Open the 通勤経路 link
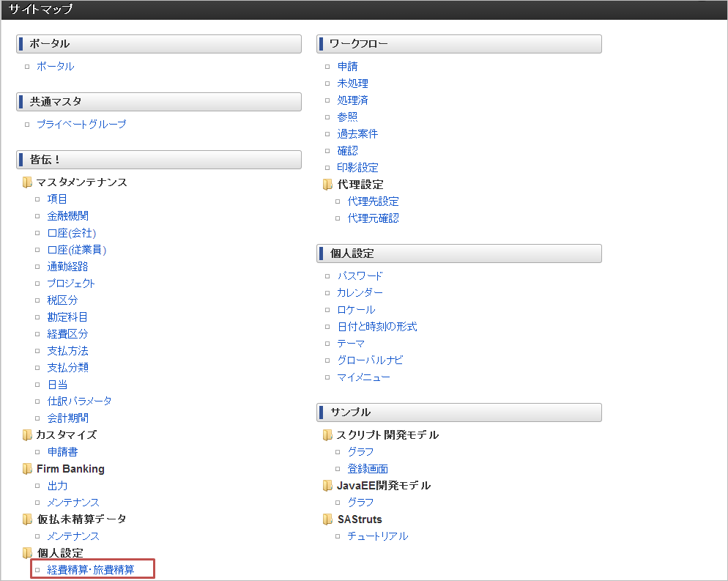728x581 pixels. 68,267
